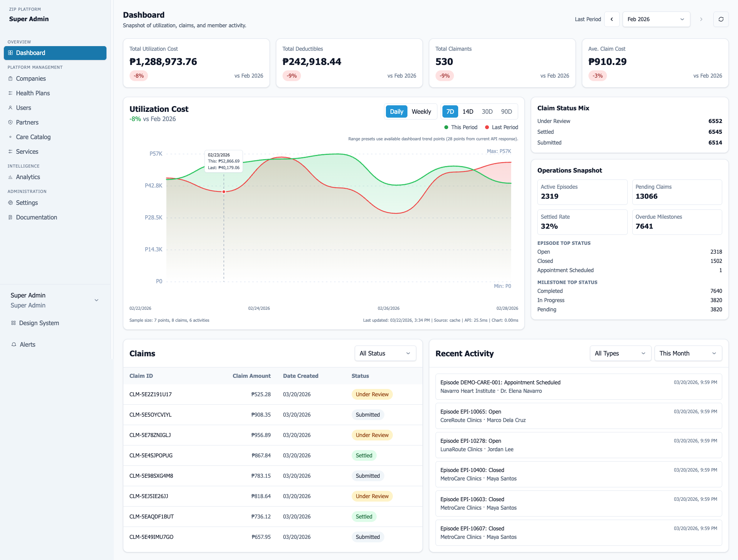This screenshot has width=738, height=560.
Task: Switch to the 14D chart range
Action: (x=468, y=111)
